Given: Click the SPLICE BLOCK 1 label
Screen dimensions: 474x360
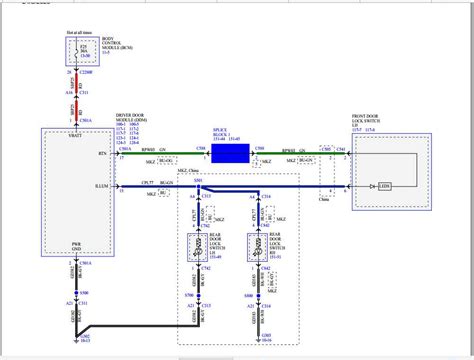Looking at the screenshot, I should click(222, 132).
